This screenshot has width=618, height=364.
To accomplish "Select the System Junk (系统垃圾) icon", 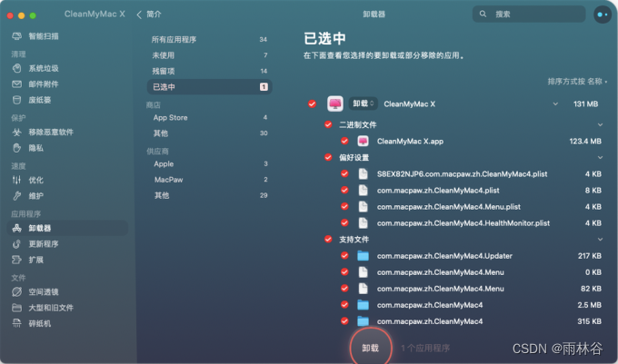I will [x=16, y=68].
